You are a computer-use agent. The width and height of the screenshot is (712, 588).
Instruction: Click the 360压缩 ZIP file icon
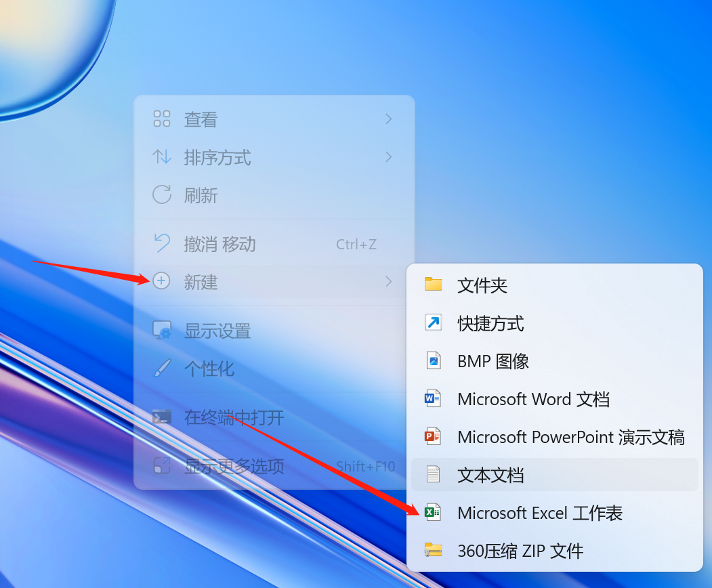click(x=433, y=550)
